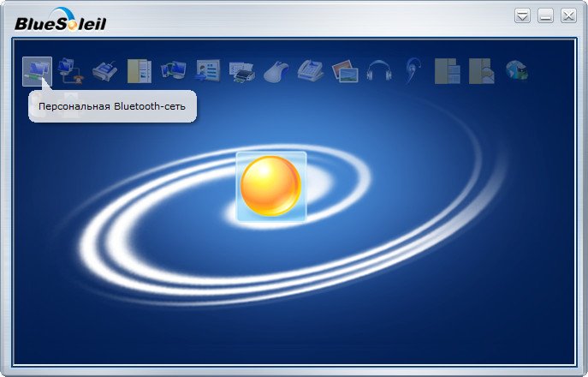
Task: Open the Fax service telephone icon
Action: (x=311, y=70)
